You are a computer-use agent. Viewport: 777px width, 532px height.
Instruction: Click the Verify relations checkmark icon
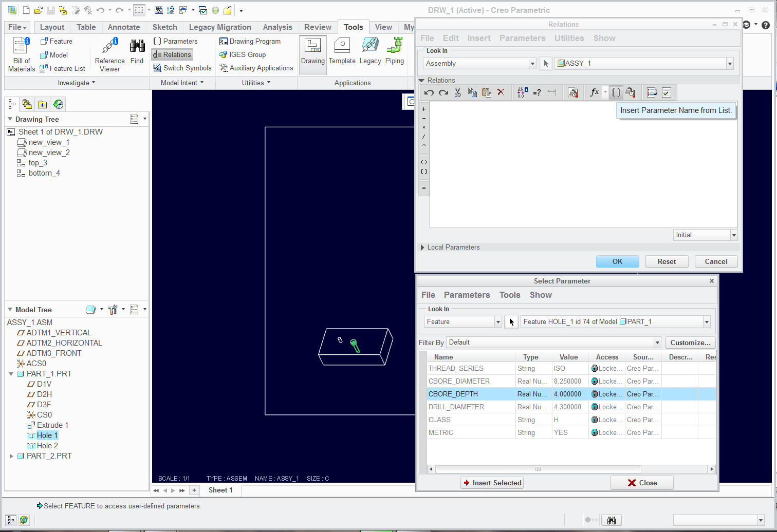tap(667, 92)
